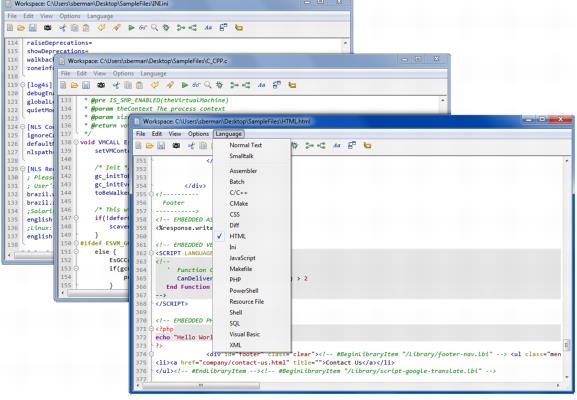Click the save disk icon in the INI.ini window toolbar

click(x=32, y=28)
